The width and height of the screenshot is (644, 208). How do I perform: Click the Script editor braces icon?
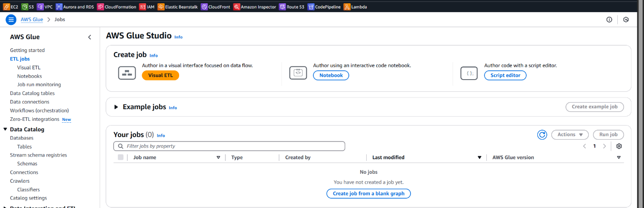469,73
